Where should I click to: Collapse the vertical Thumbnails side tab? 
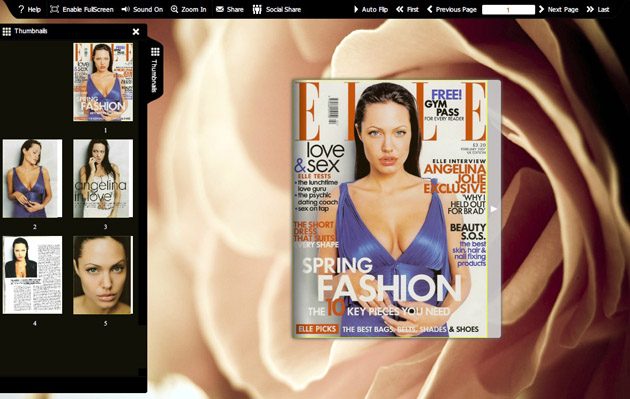pos(155,71)
